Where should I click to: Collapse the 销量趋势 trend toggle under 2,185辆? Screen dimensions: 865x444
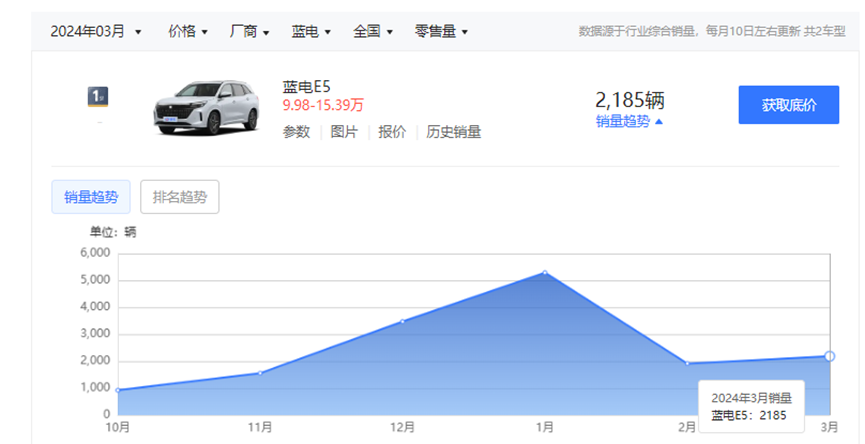(x=629, y=121)
